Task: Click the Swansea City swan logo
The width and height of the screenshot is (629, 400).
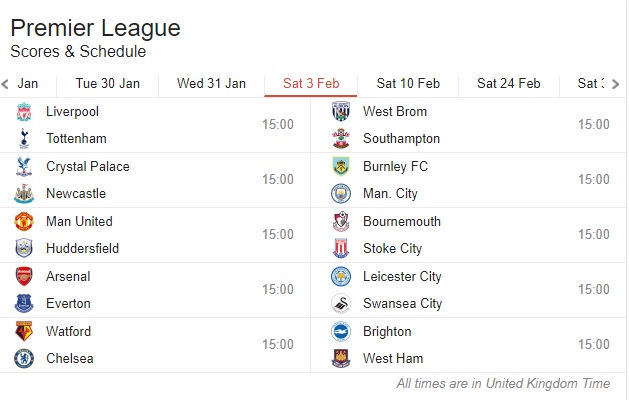Action: (341, 304)
